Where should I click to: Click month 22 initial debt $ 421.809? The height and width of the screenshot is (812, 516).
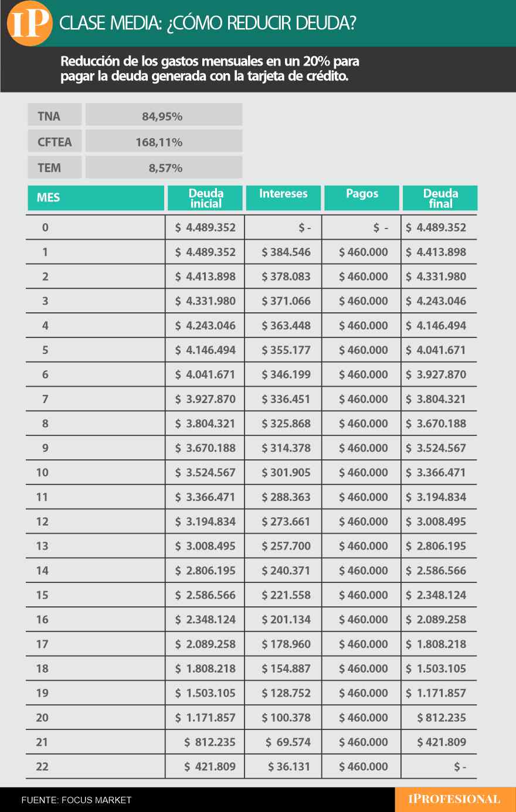209,766
